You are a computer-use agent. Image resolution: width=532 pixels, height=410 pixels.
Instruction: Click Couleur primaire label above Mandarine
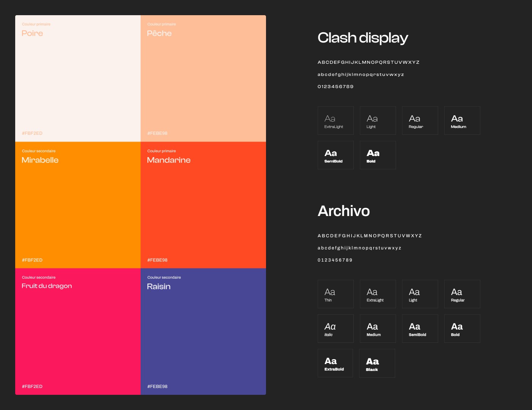coord(161,151)
